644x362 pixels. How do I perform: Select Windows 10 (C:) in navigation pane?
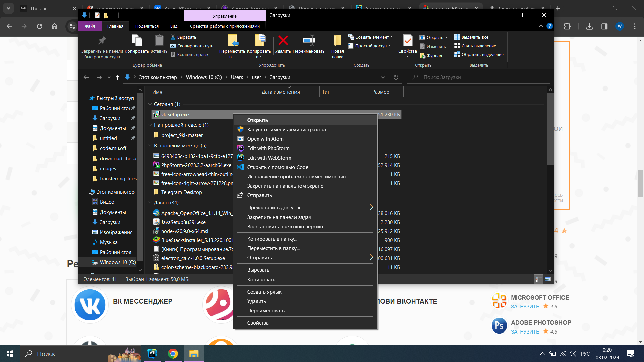(x=114, y=262)
